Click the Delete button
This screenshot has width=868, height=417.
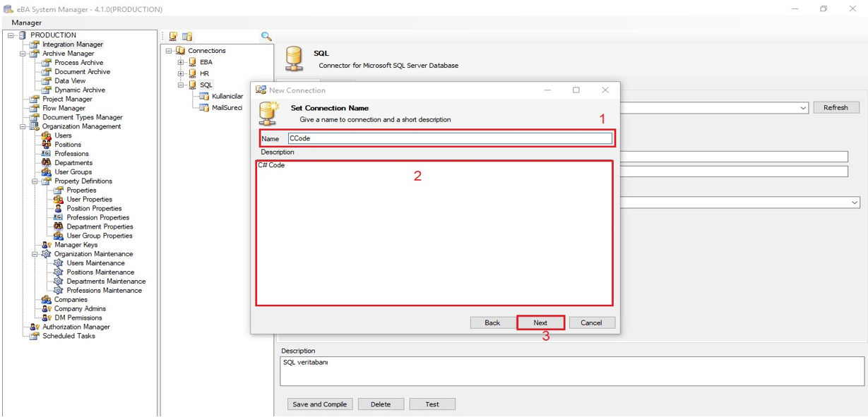(381, 404)
